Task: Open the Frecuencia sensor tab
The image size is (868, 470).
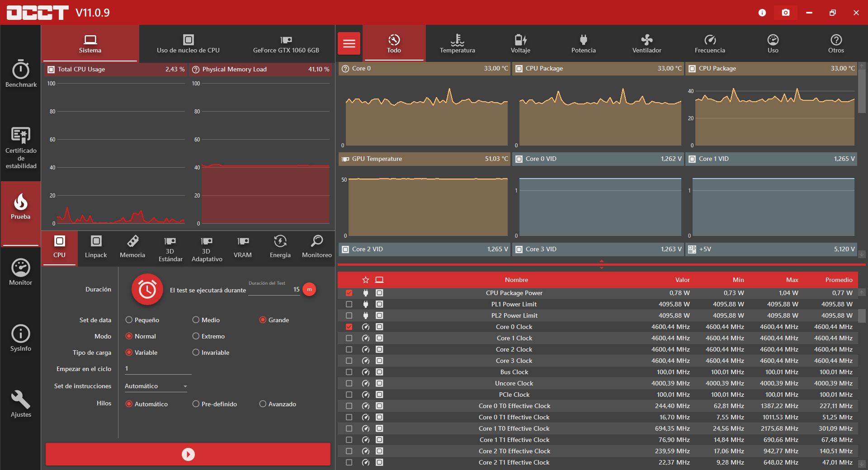Action: 710,43
